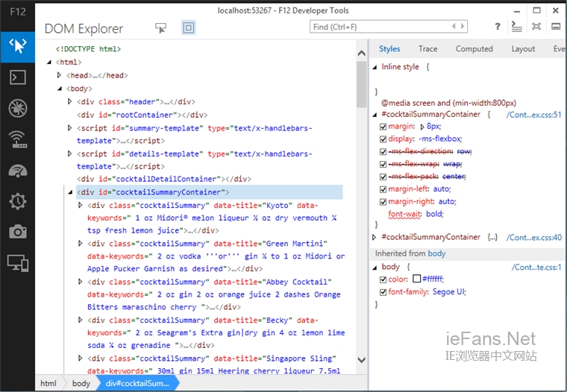Uncheck the display -ms-flexbox checkbox
Image resolution: width=567 pixels, height=392 pixels.
pos(383,139)
